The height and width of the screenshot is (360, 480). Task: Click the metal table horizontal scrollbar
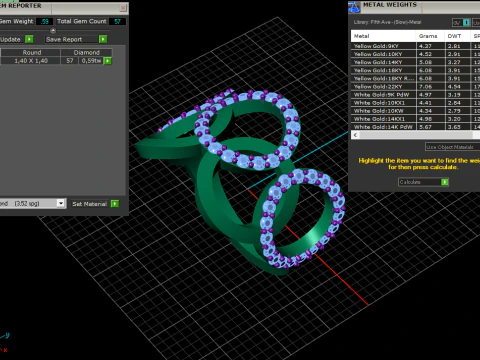tap(415, 135)
